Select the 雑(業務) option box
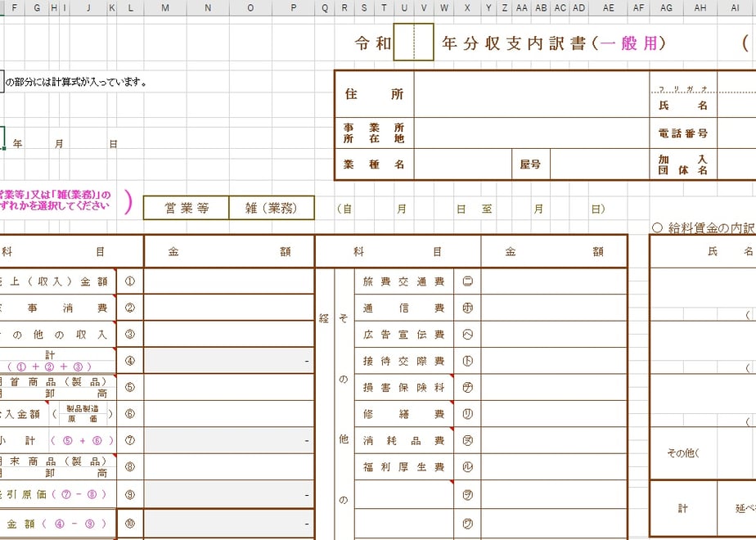The image size is (756, 540). [x=272, y=208]
